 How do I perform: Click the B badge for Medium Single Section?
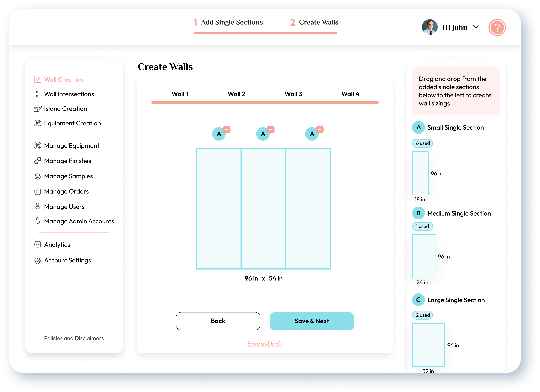(x=419, y=213)
